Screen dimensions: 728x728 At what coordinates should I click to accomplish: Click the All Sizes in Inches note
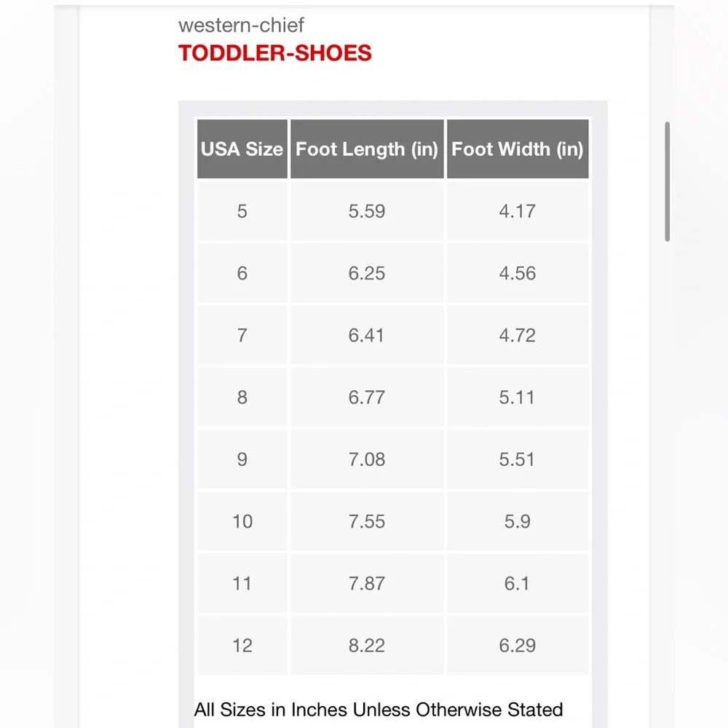pos(379,710)
